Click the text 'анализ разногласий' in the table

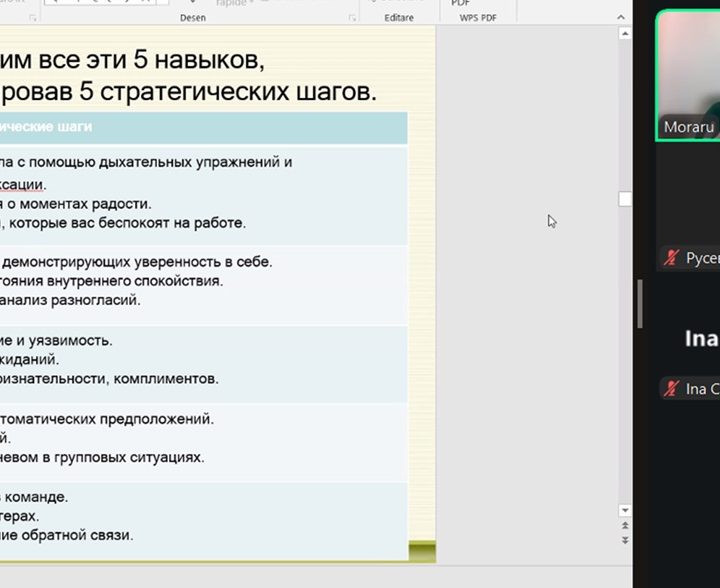click(x=70, y=299)
